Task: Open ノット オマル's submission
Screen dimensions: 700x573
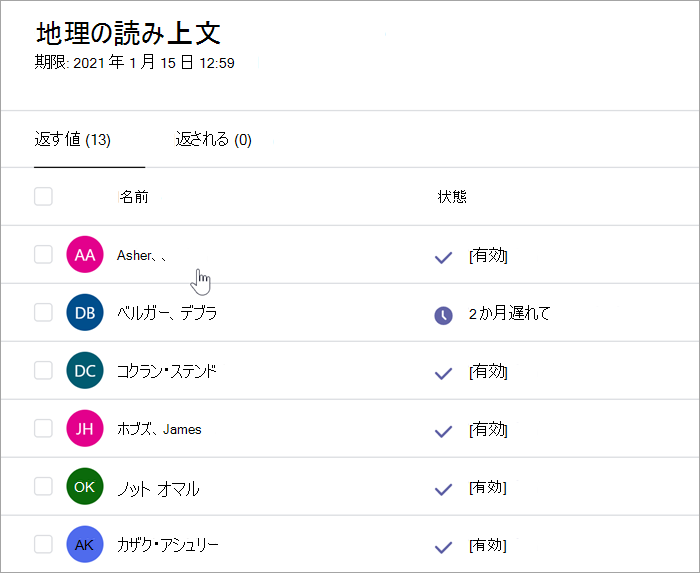Action: tap(158, 489)
